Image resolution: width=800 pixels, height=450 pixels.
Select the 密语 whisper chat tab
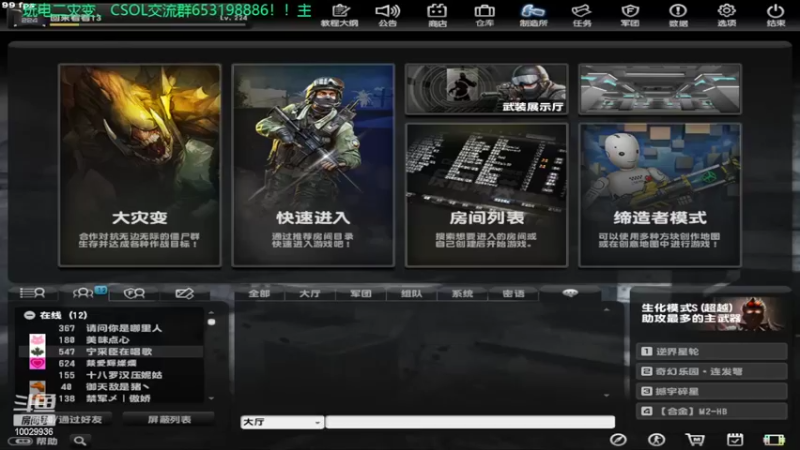(513, 293)
